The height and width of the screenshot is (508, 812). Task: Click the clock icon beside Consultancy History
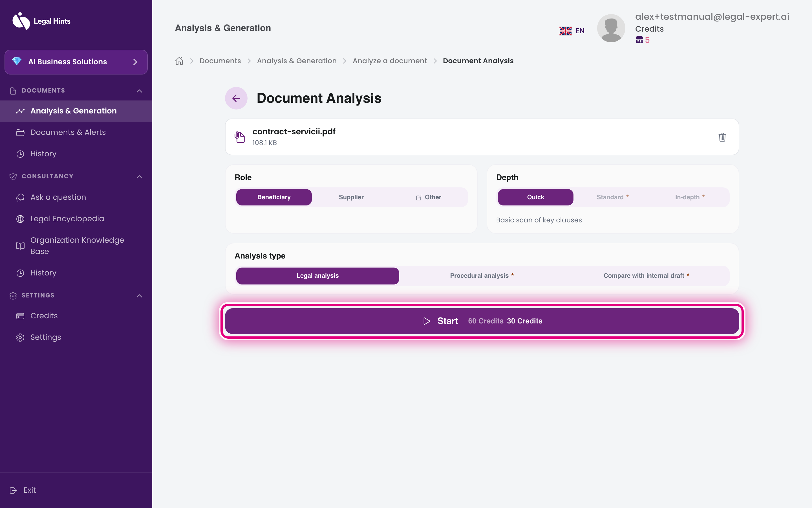pos(21,273)
